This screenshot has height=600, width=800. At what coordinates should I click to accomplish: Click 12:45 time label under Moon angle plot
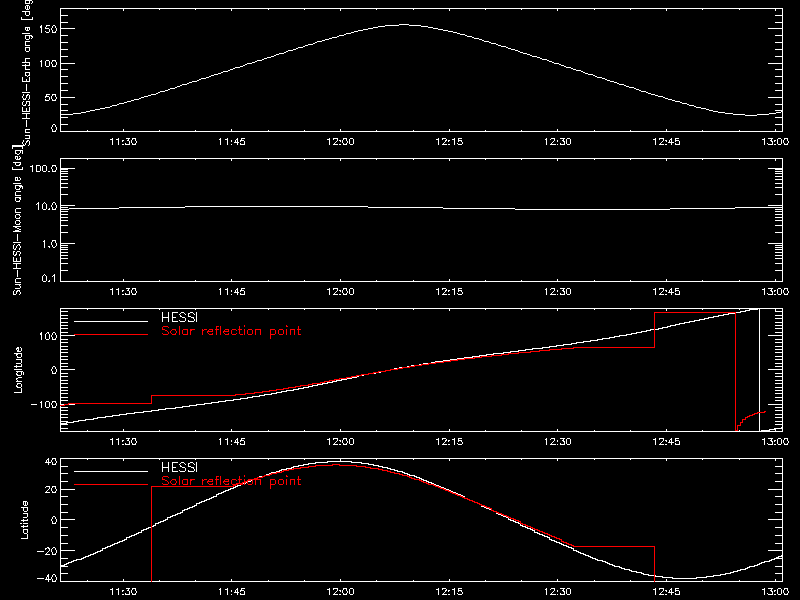tap(666, 292)
